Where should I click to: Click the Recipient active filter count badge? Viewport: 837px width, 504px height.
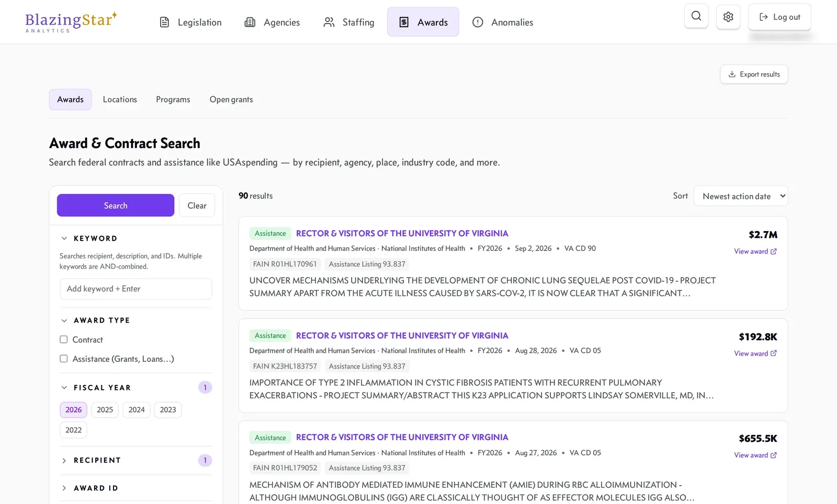coord(205,461)
